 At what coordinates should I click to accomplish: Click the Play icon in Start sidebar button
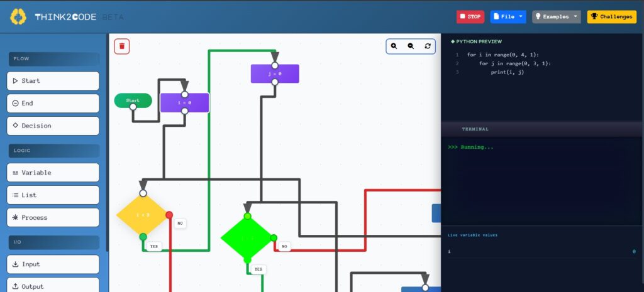16,81
